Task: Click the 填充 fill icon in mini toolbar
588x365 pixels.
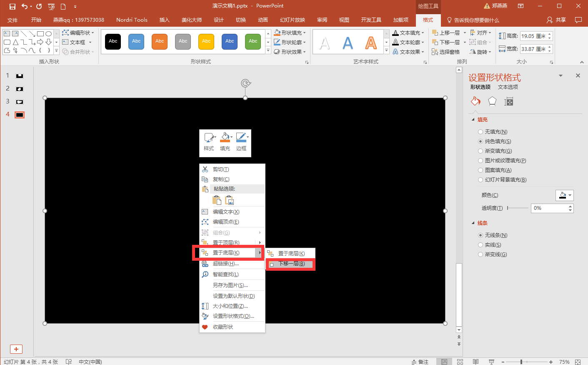Action: [225, 141]
